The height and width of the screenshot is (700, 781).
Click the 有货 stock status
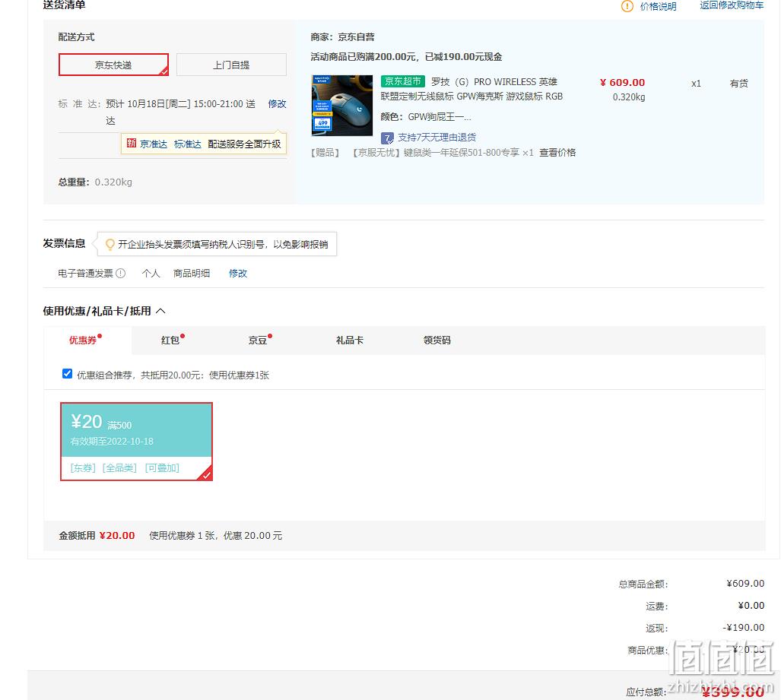(738, 83)
